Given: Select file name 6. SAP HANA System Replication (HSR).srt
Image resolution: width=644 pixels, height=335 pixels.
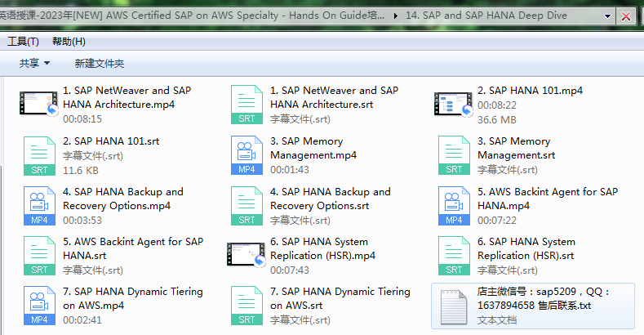Looking at the screenshot, I should [x=526, y=248].
